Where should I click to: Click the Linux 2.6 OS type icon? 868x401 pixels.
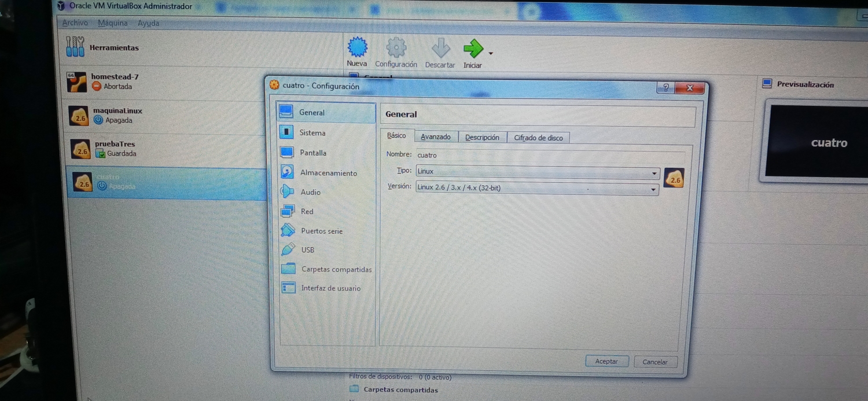pyautogui.click(x=674, y=178)
